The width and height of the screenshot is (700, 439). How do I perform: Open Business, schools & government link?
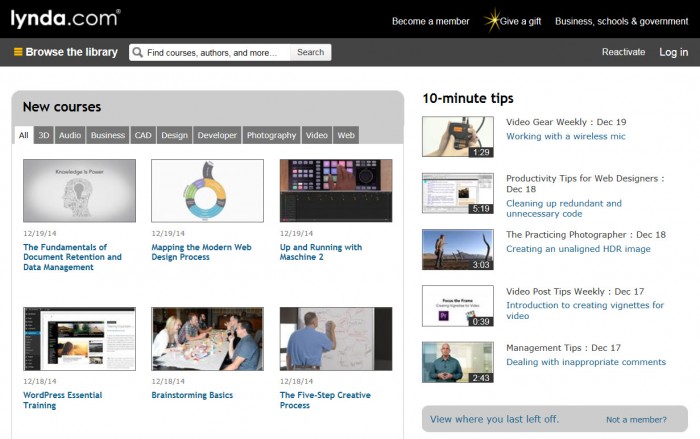point(621,21)
